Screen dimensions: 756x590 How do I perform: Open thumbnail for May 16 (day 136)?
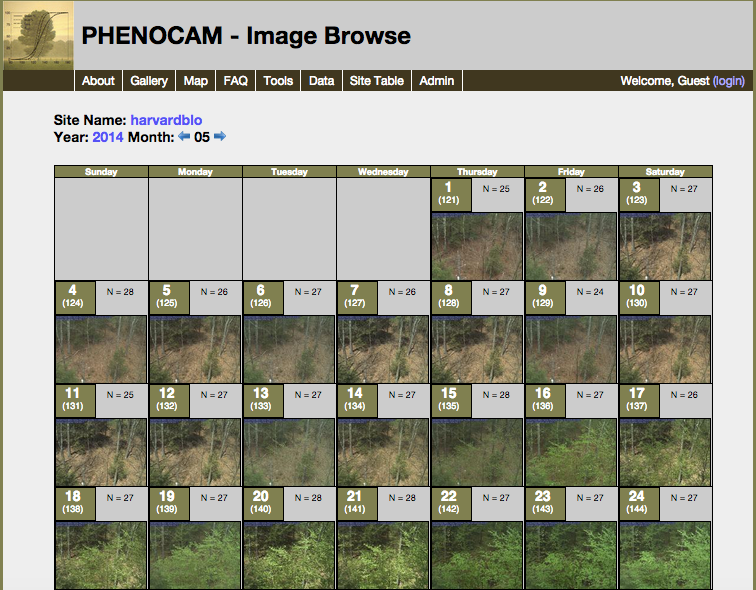tap(571, 453)
